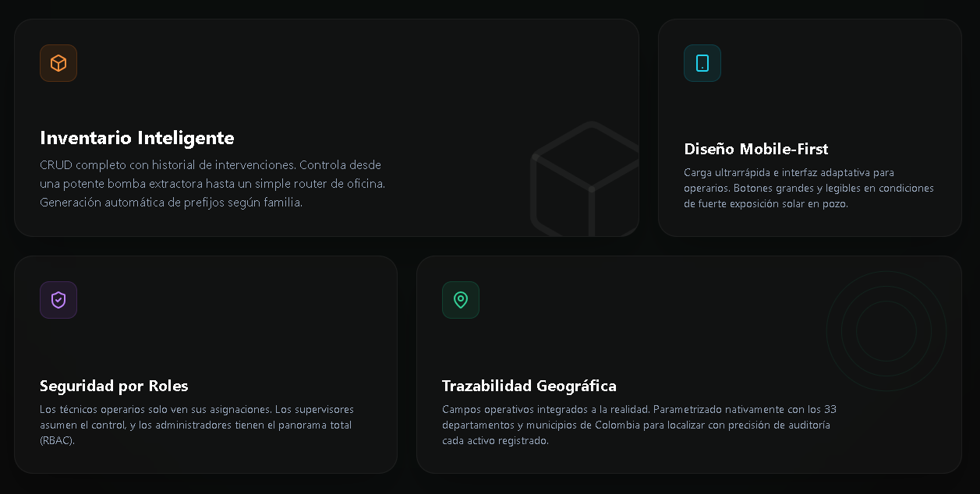
Task: Click the 'Diseño Mobile-First' heading
Action: [x=756, y=149]
